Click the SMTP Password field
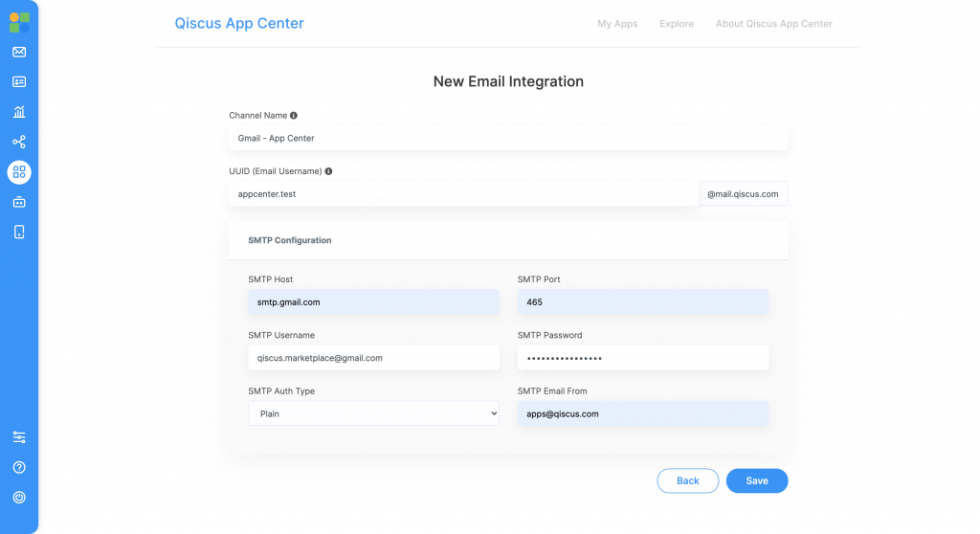Screen dimensions: 980x534 click(x=643, y=358)
